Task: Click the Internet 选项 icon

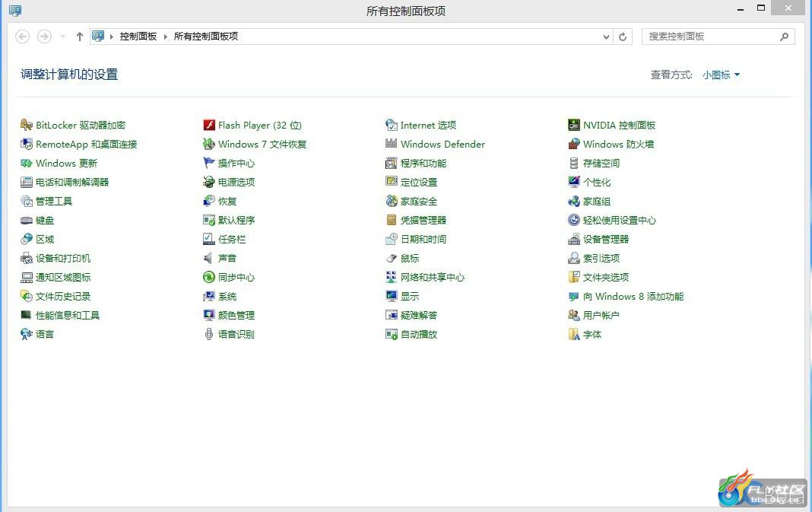Action: [x=392, y=125]
